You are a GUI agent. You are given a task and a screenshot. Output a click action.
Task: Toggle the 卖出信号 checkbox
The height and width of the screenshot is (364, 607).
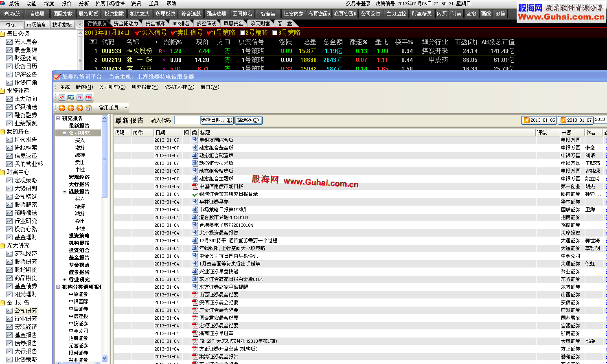pyautogui.click(x=174, y=33)
